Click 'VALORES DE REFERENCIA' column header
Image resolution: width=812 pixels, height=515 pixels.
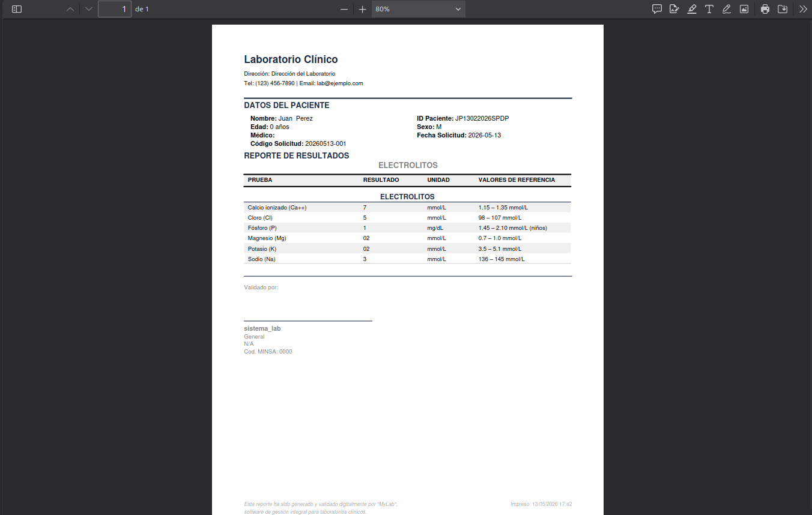[x=517, y=180]
